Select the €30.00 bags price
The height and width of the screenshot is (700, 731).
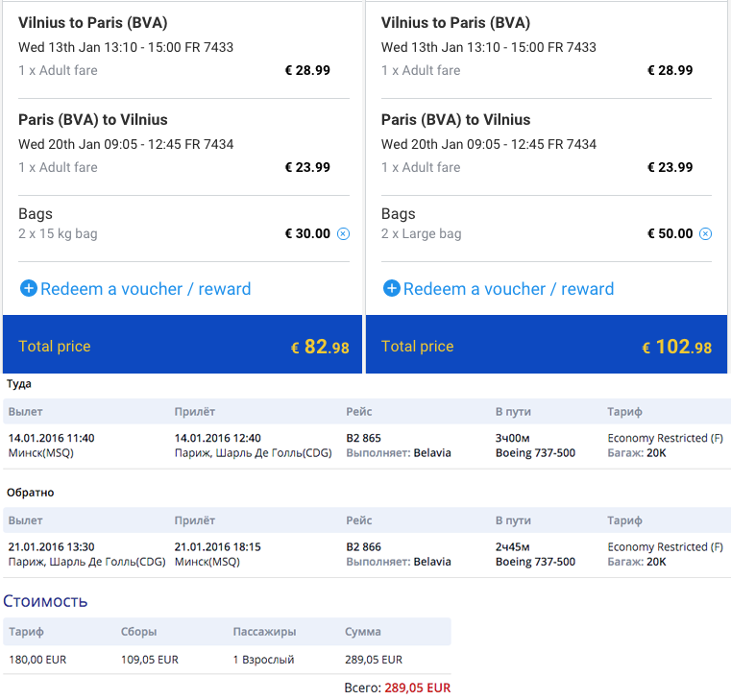[307, 233]
